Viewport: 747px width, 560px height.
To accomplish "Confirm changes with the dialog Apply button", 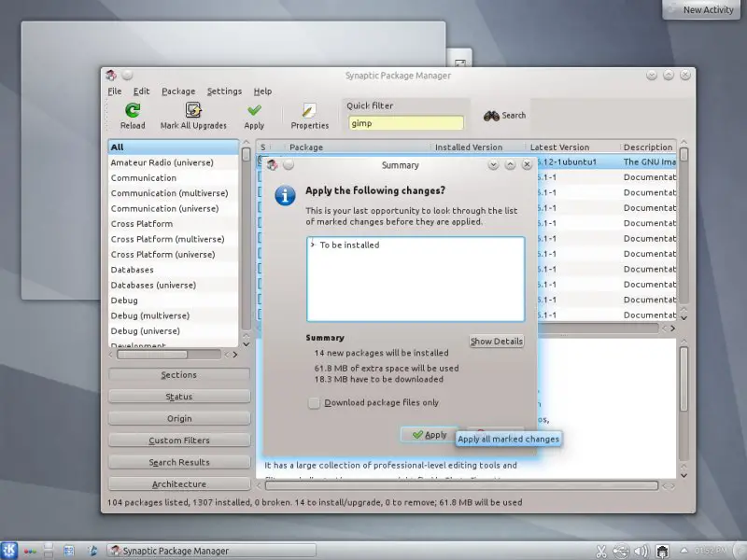I will click(x=430, y=435).
